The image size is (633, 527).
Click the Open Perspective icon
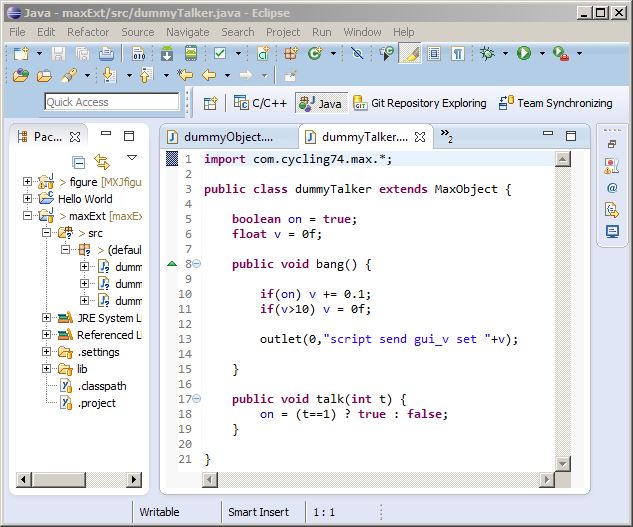coord(210,103)
